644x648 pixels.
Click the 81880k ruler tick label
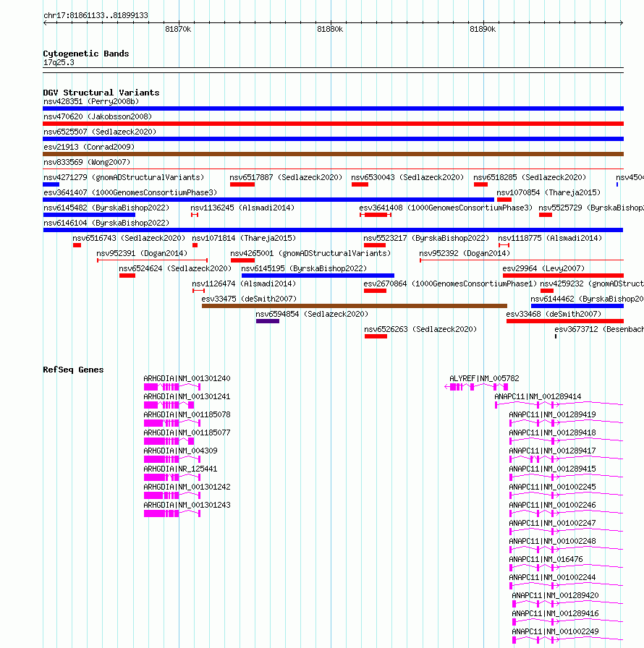(330, 30)
